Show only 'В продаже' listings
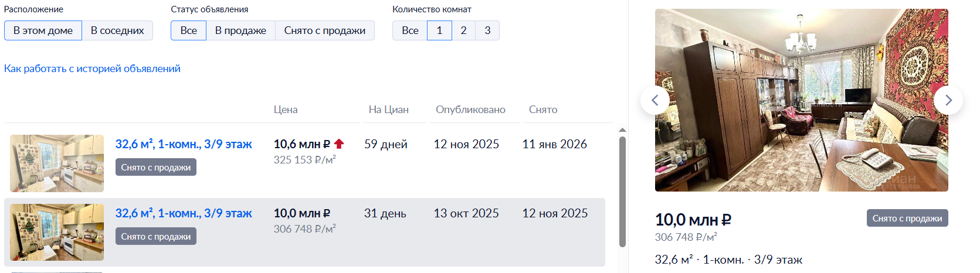This screenshot has width=980, height=273. [240, 30]
